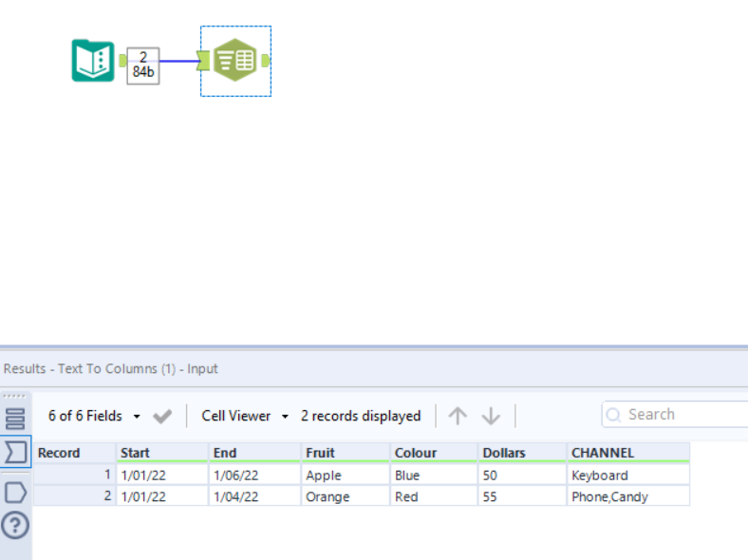Click the apply fields checkmark icon

162,416
